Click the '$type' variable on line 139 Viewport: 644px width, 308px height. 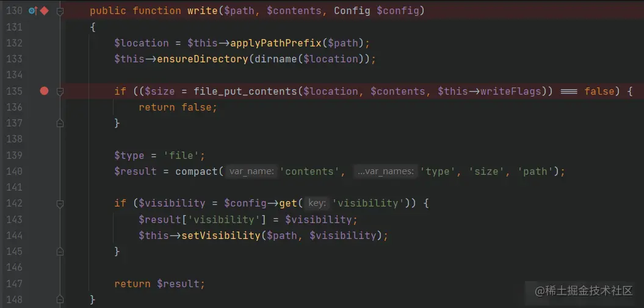coord(129,155)
